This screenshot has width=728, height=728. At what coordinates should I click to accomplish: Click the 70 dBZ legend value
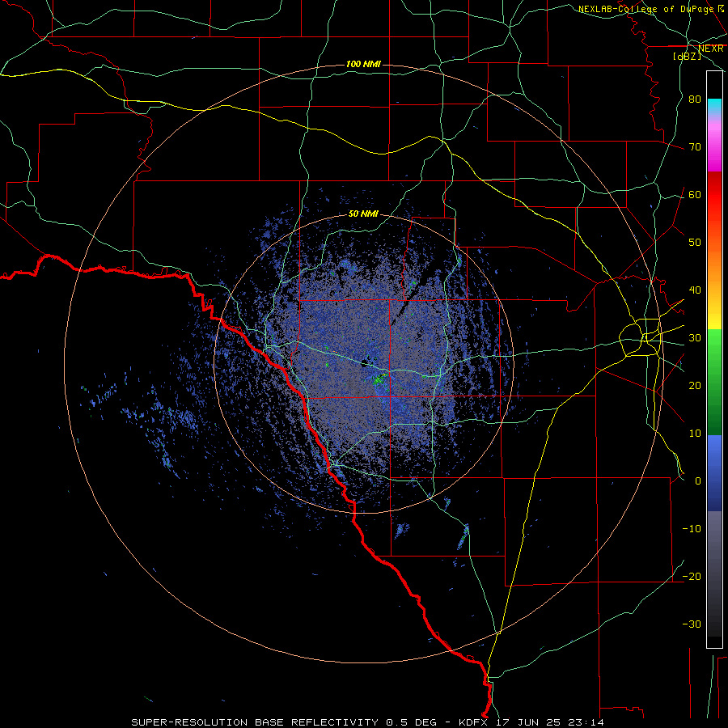pos(695,147)
